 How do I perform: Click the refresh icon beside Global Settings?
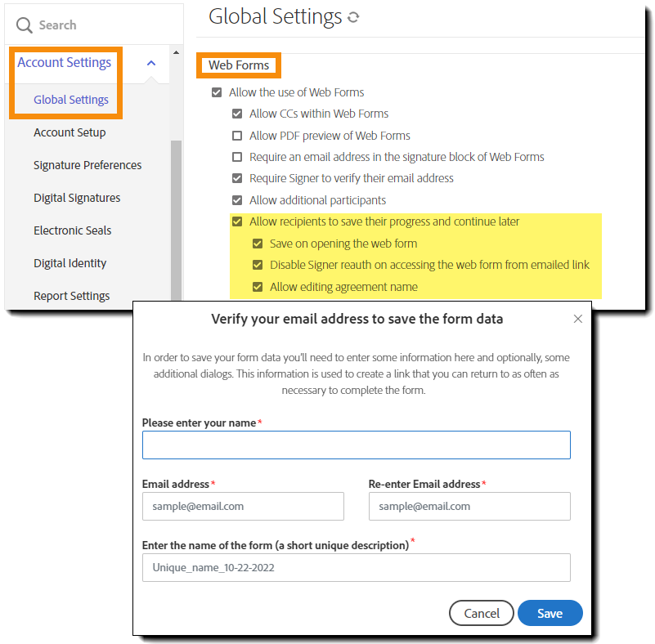(x=353, y=17)
